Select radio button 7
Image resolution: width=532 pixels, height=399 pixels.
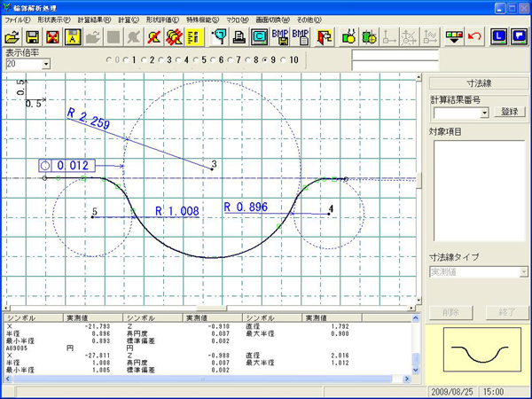(231, 60)
